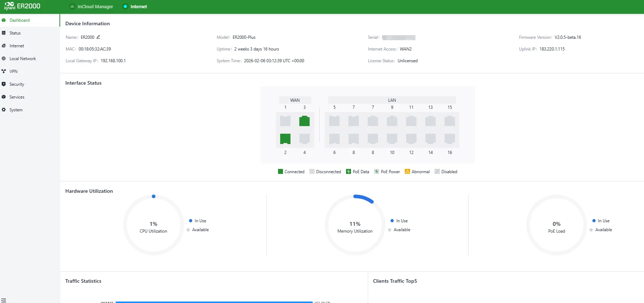Image resolution: width=644 pixels, height=303 pixels.
Task: Click the PoE Data legend icon
Action: coord(349,171)
